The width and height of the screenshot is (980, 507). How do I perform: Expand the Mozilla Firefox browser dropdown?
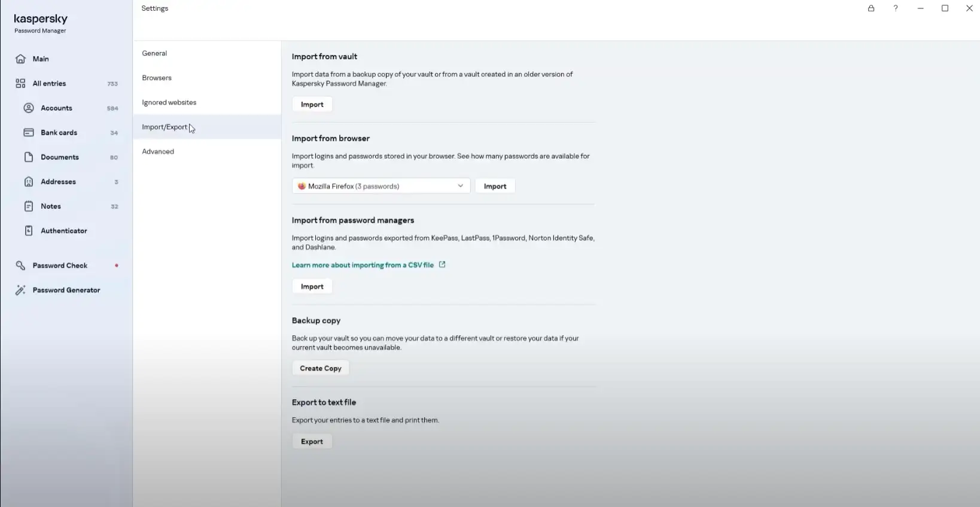[381, 186]
